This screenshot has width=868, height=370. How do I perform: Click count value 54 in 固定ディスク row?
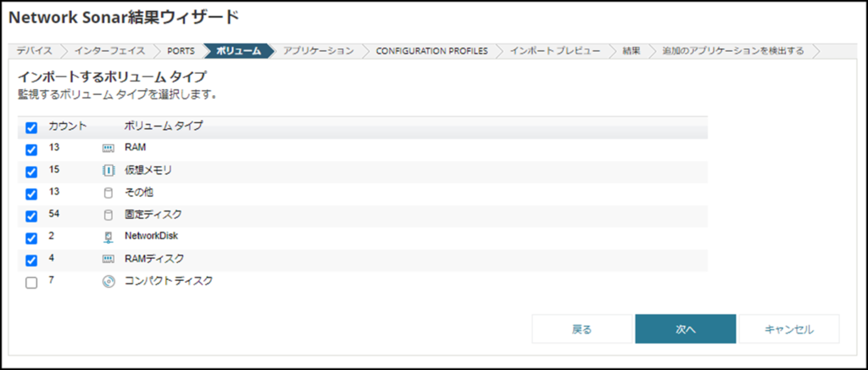53,213
